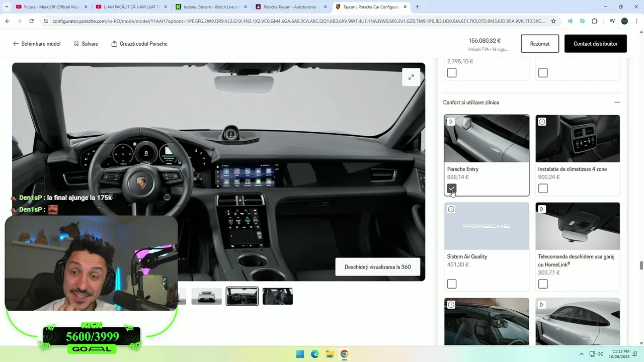Open the tab search dropdown arrow
This screenshot has width=644, height=362.
[7, 7]
